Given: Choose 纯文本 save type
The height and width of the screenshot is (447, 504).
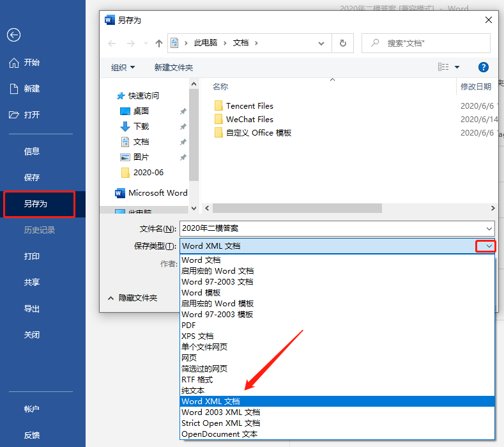Looking at the screenshot, I should point(337,391).
